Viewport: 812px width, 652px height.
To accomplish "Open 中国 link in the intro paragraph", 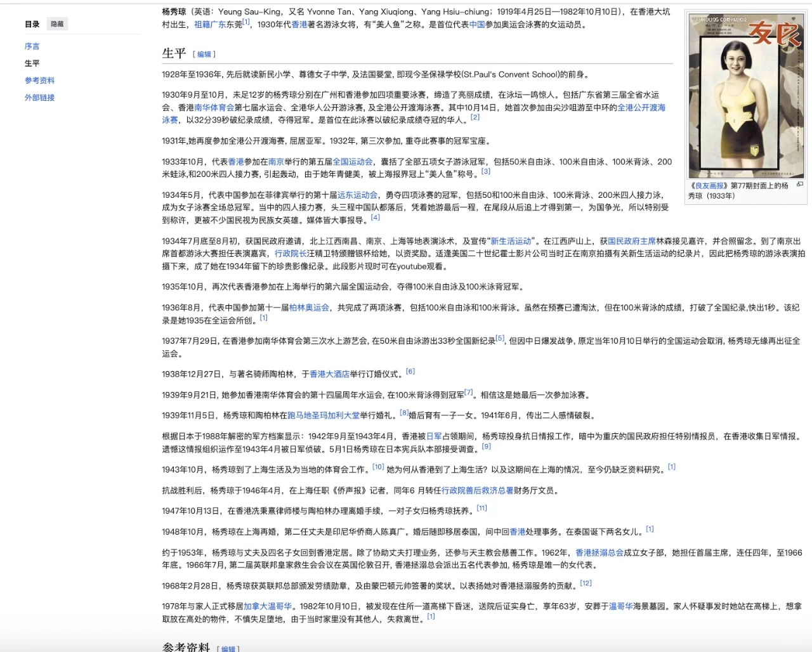I will (477, 25).
